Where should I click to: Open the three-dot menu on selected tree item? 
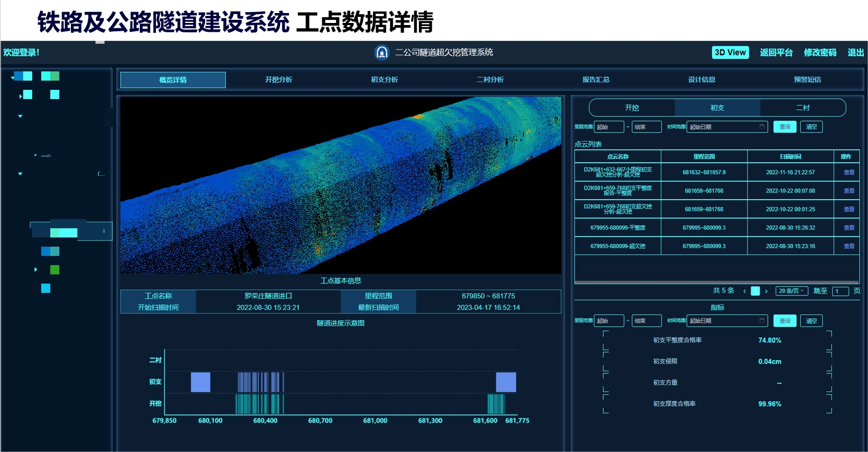click(x=104, y=231)
